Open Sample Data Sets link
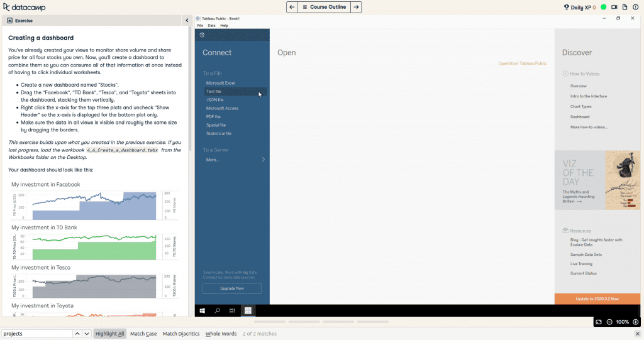 point(586,255)
